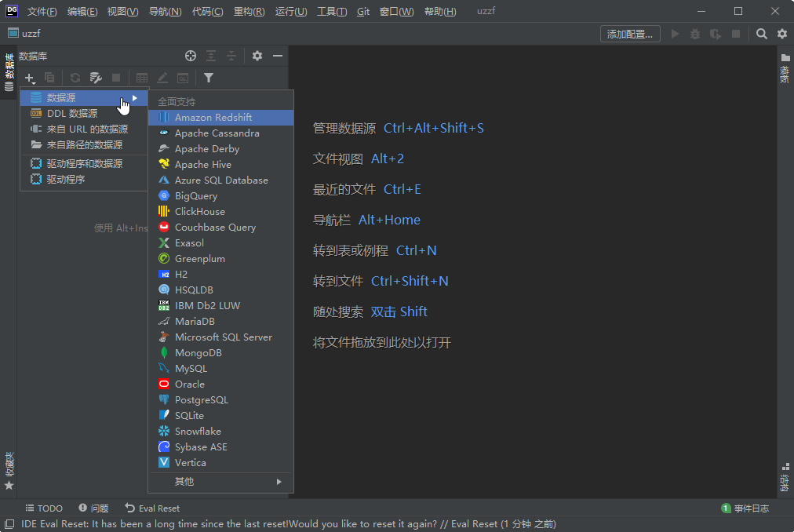Click the uzzf project breadcrumb

pyautogui.click(x=24, y=34)
